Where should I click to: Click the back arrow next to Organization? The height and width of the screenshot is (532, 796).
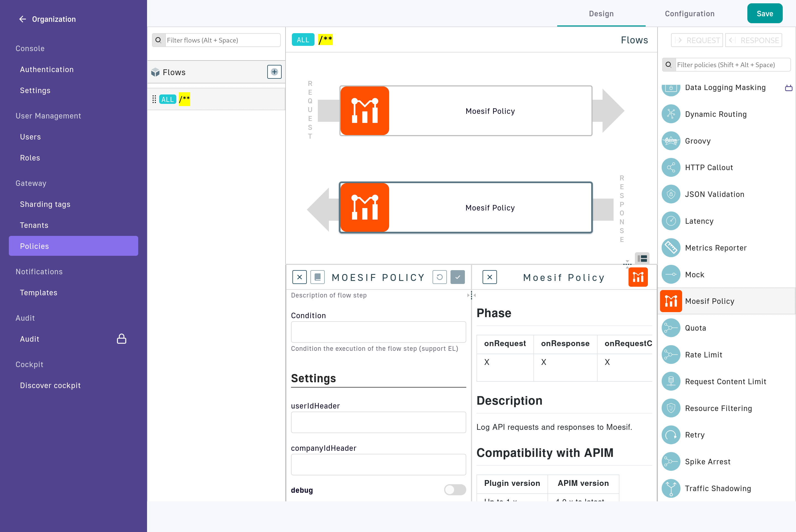(22, 19)
